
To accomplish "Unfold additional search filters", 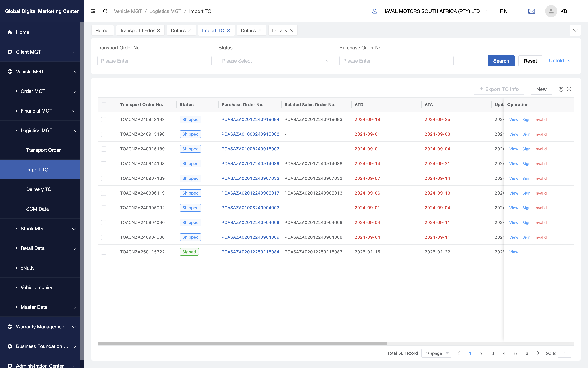I will pyautogui.click(x=560, y=61).
